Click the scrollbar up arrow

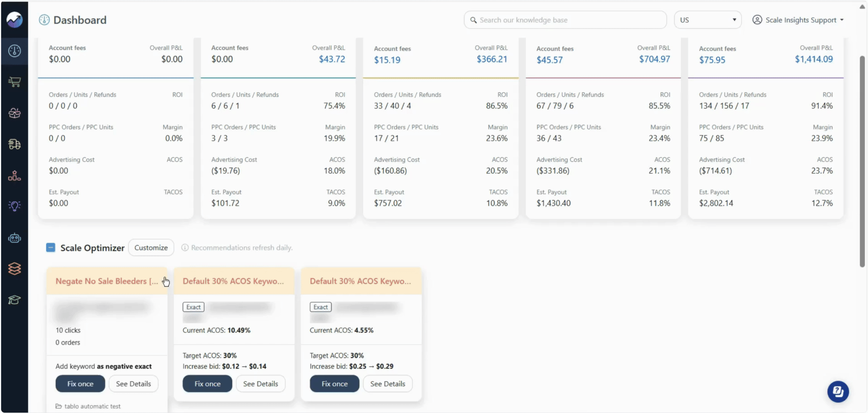tap(862, 7)
